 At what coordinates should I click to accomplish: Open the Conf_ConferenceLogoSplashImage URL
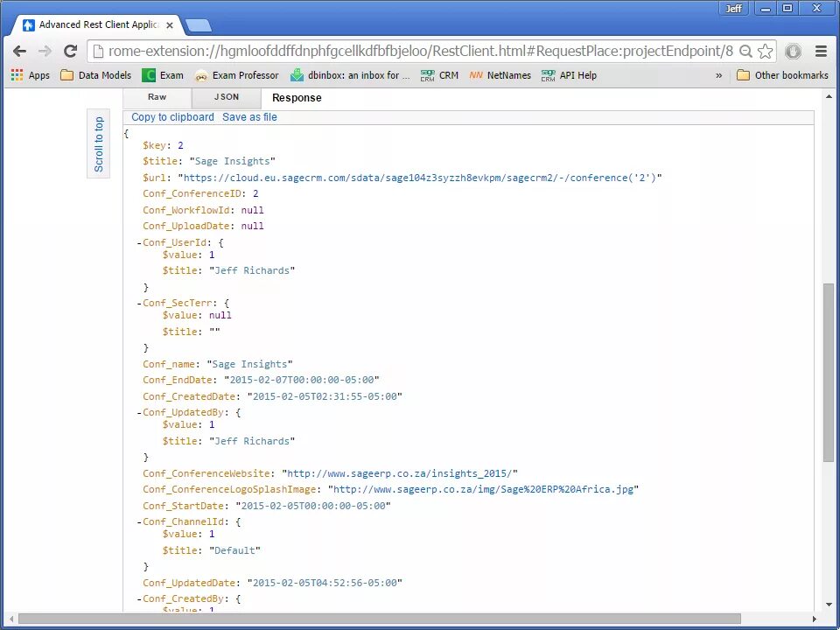[483, 490]
